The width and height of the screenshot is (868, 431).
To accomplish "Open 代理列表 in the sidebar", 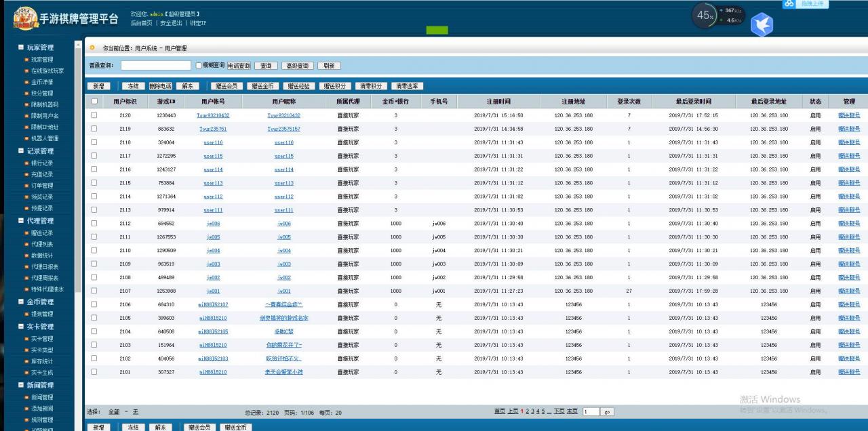I will (x=42, y=245).
